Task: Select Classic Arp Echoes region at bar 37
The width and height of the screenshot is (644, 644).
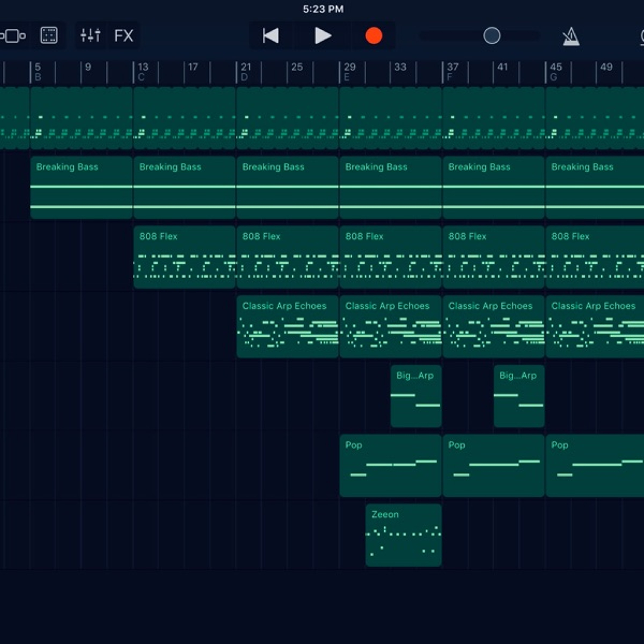Action: (x=494, y=327)
